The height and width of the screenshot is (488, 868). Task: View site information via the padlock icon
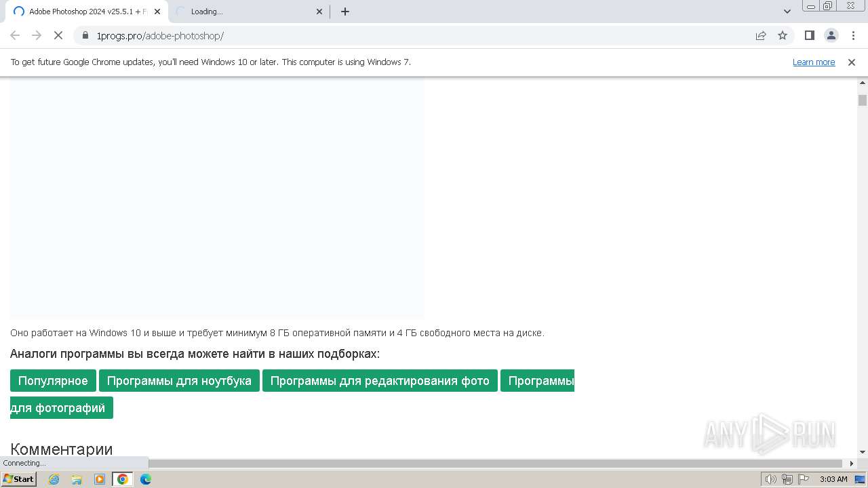point(85,35)
